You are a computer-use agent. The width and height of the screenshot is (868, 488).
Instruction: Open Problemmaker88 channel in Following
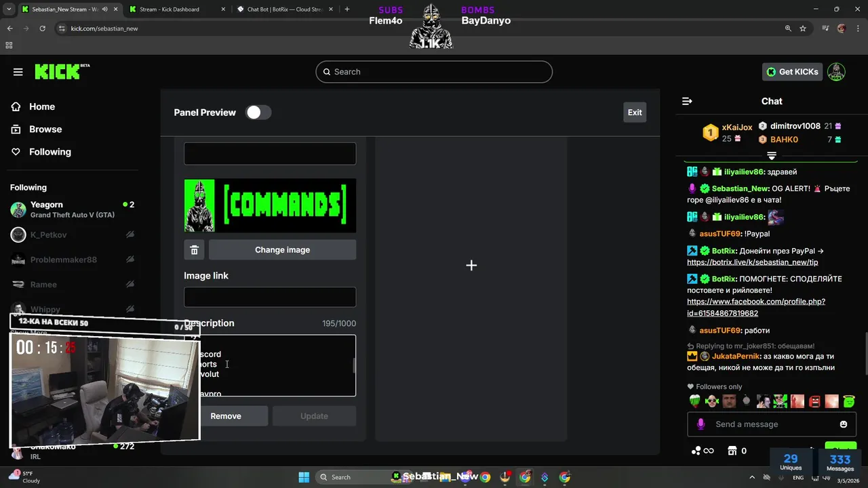[x=72, y=260]
